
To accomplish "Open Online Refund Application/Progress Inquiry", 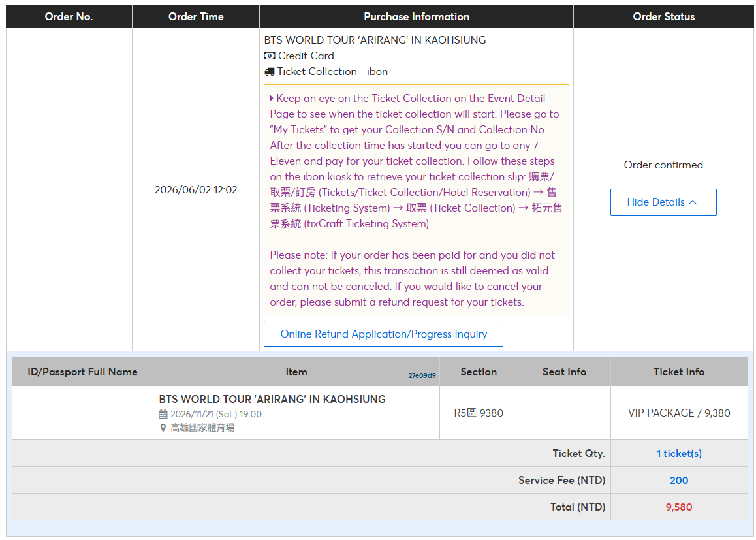I will point(383,334).
